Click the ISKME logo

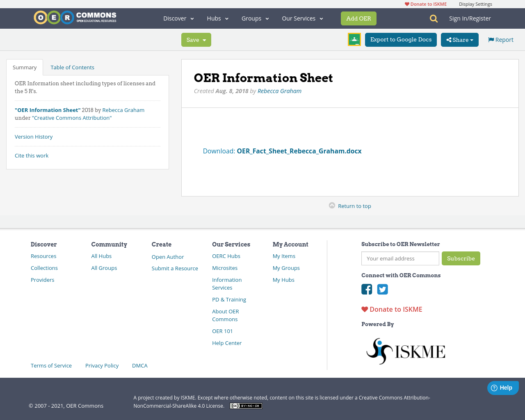pyautogui.click(x=405, y=351)
